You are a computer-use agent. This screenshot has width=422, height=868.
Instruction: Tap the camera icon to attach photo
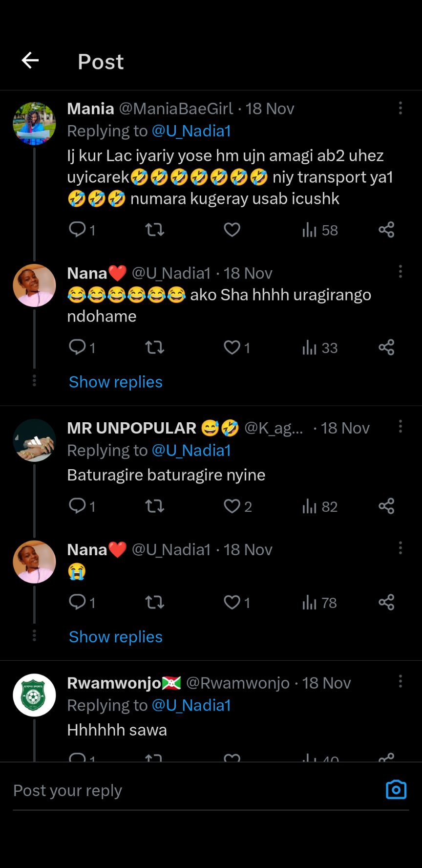coord(396,790)
